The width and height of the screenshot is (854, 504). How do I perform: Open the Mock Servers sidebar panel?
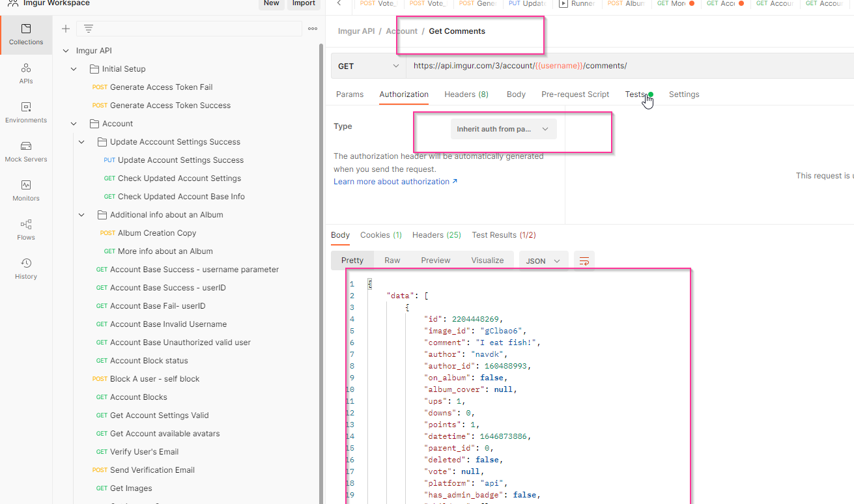26,152
